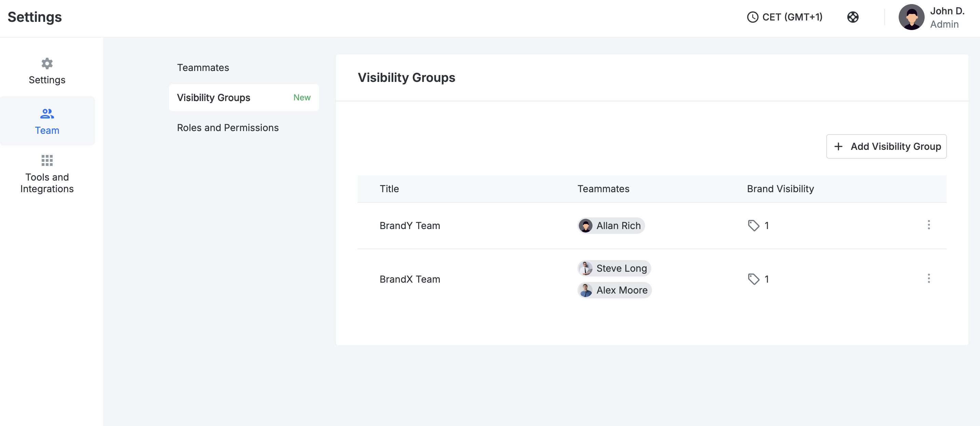Open the CET (GMT+1) timezone selector
980x426 pixels.
(x=785, y=17)
